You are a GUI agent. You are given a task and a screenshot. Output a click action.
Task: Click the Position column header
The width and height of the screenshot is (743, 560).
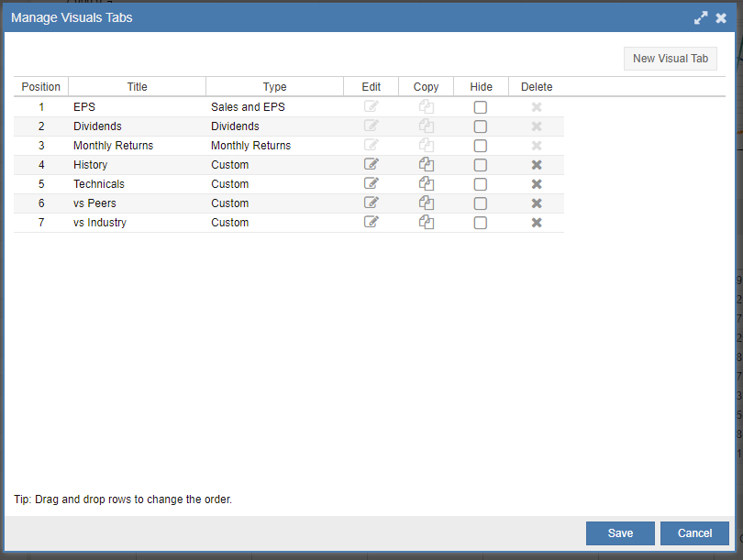tap(41, 87)
